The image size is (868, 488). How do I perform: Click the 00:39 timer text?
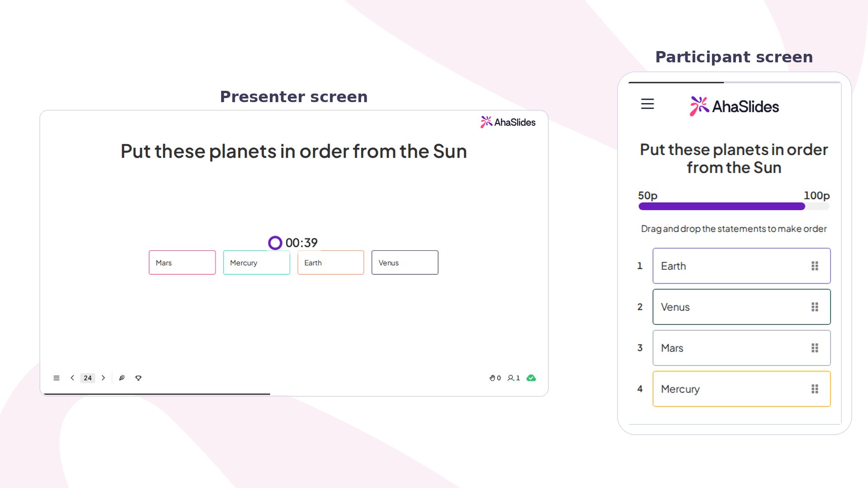coord(302,243)
